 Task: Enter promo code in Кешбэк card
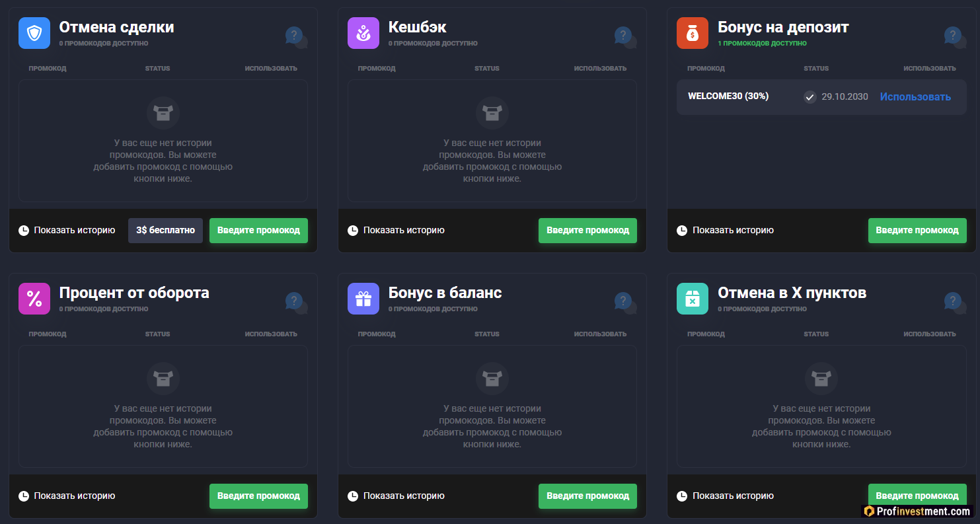point(587,231)
